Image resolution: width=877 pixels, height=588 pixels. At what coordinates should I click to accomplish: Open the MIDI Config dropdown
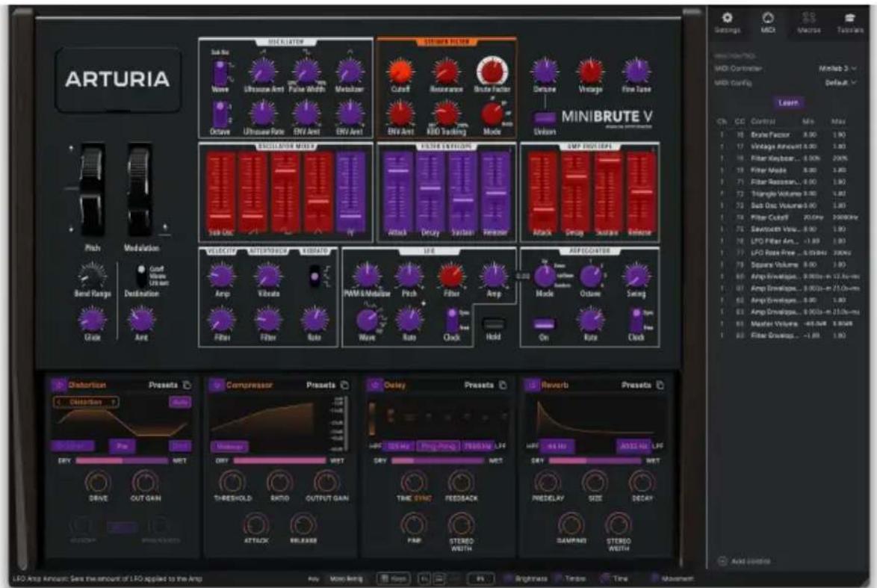pyautogui.click(x=840, y=82)
